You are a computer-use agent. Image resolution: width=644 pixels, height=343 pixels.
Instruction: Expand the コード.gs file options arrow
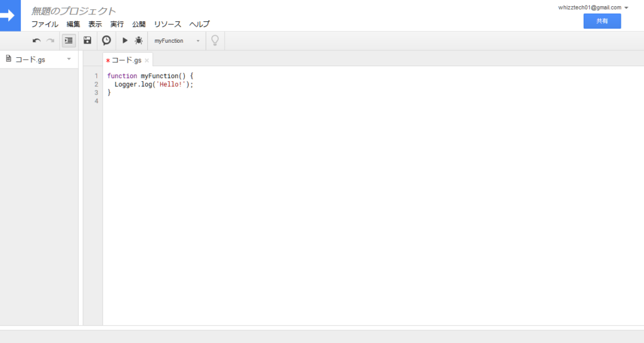click(69, 59)
